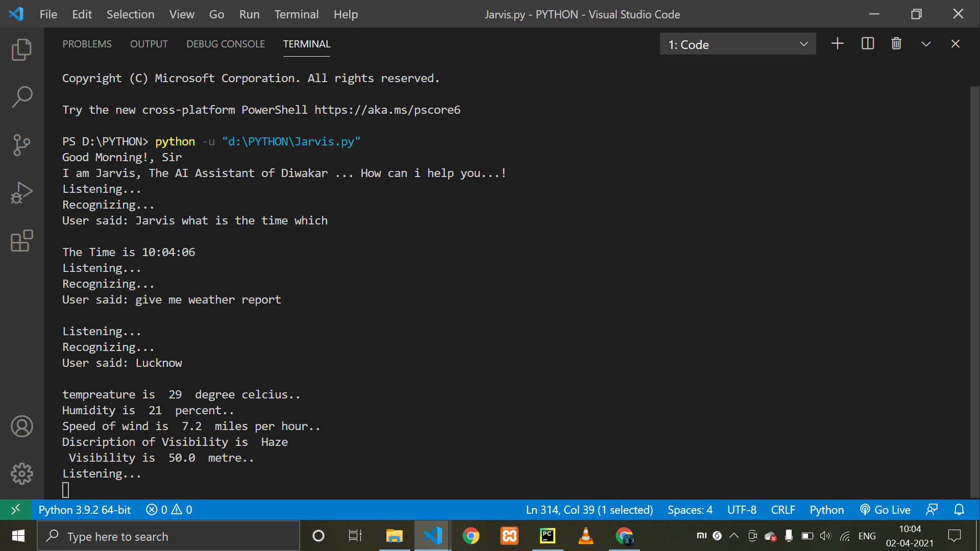Click the taskbar search box
Image resolution: width=980 pixels, height=551 pixels.
pos(168,536)
